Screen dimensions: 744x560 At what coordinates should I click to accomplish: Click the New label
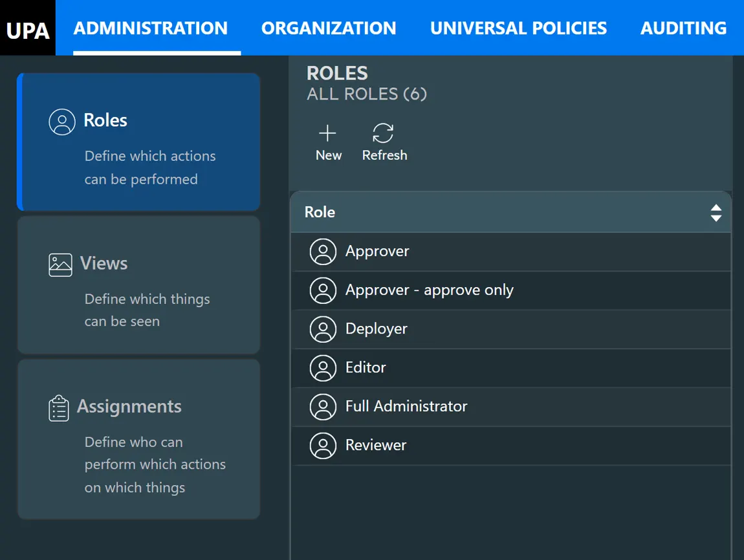[x=329, y=156]
